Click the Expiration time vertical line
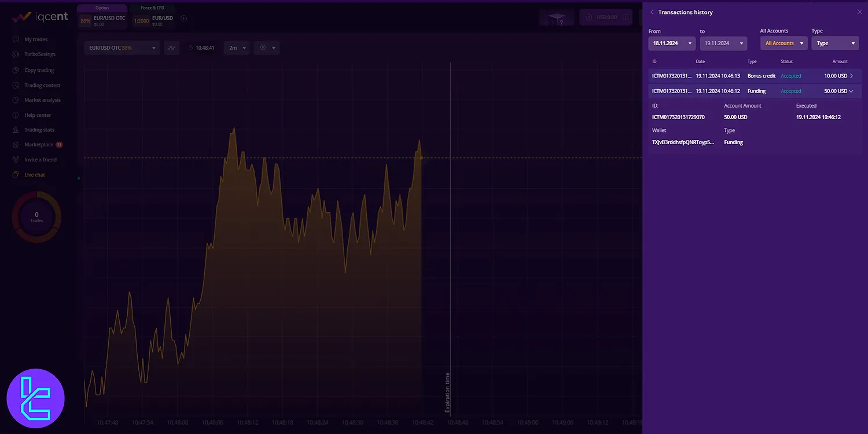 point(450,238)
